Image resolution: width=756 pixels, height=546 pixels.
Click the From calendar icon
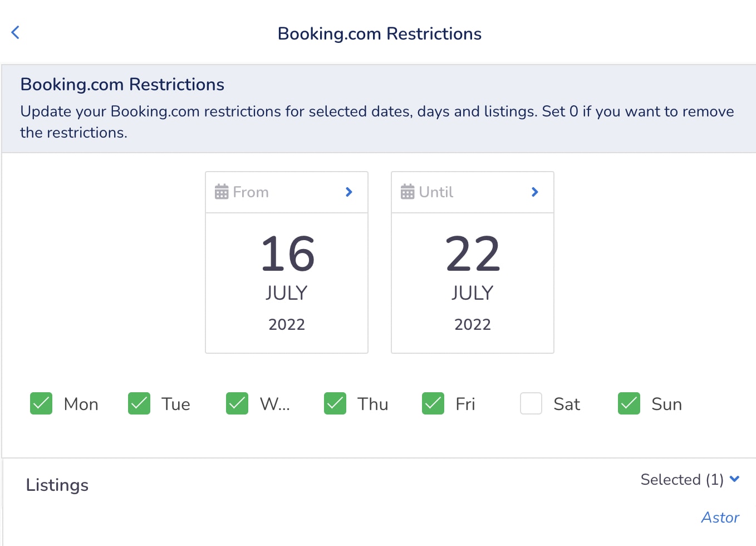tap(222, 192)
